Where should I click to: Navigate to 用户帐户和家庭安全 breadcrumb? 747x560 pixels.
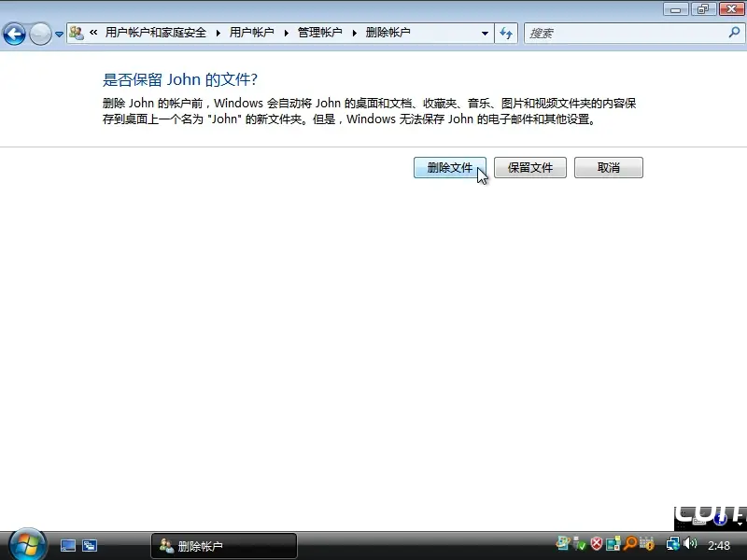click(x=156, y=33)
